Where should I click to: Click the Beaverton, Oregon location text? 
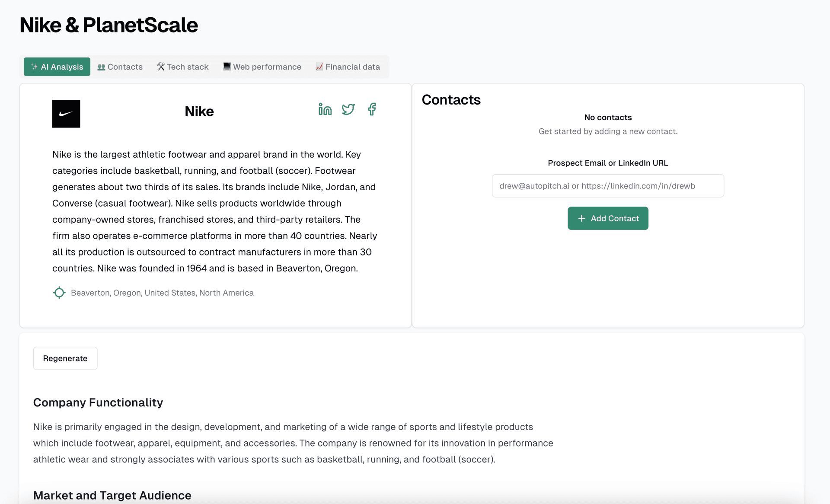coord(162,293)
